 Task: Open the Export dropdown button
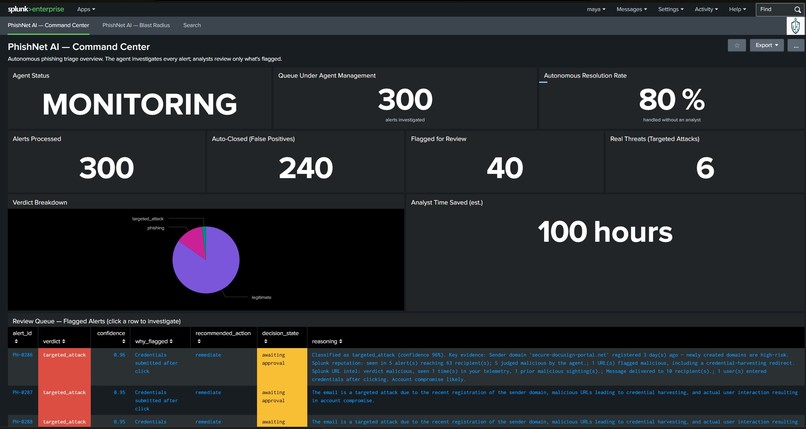coord(766,45)
